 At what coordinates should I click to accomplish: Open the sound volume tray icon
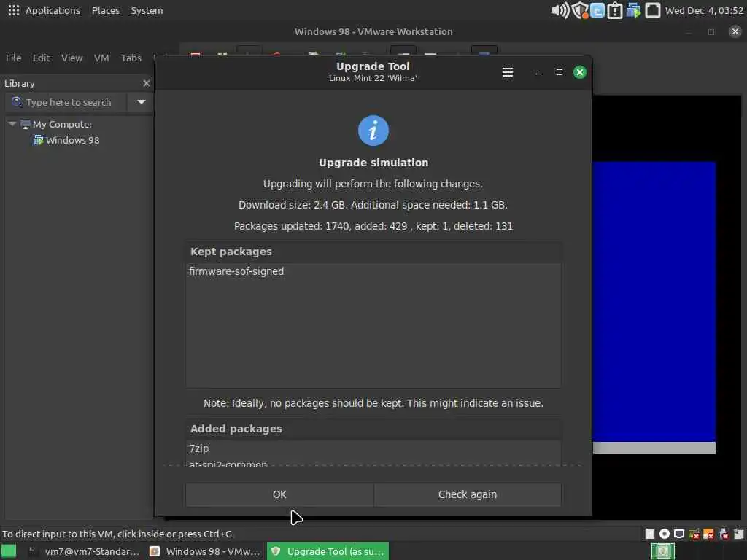click(x=560, y=10)
